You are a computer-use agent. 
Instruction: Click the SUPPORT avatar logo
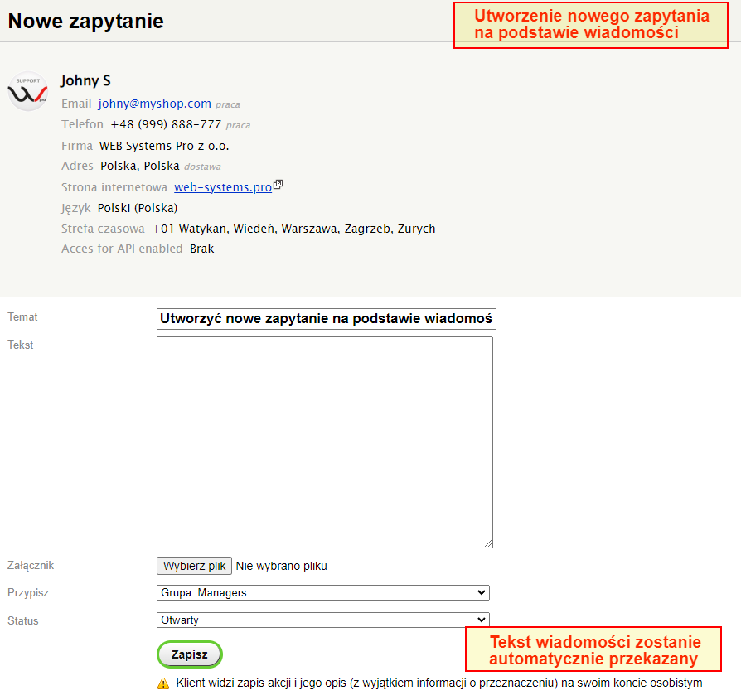[27, 91]
